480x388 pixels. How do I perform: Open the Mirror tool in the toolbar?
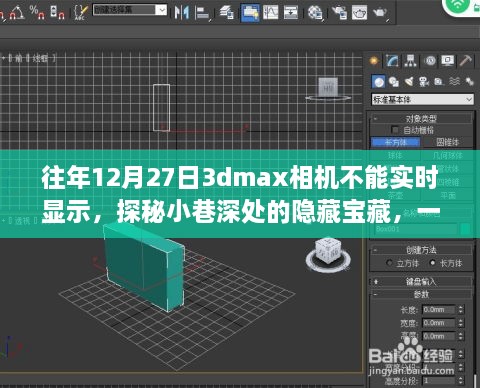[x=182, y=12]
